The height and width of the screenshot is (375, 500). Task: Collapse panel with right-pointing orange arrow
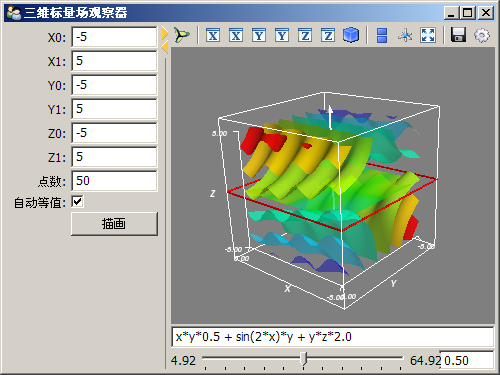click(x=165, y=33)
